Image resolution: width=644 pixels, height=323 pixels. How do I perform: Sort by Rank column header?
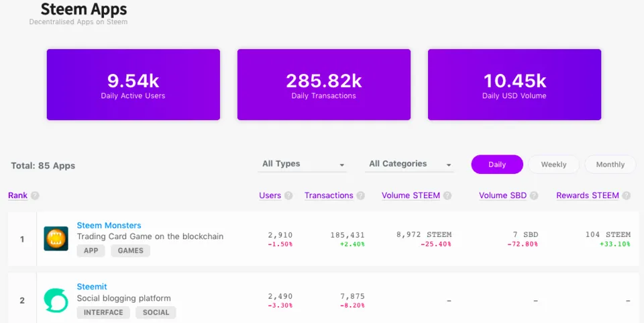(18, 195)
